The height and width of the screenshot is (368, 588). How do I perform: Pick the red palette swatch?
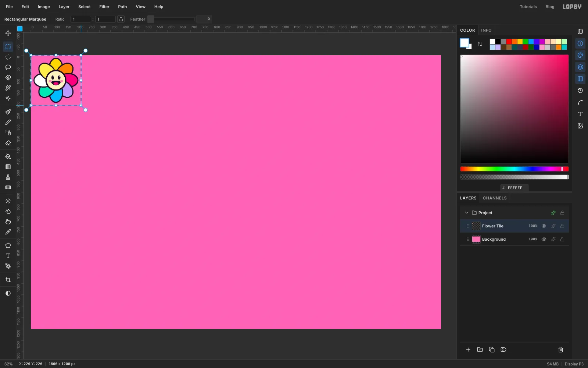pos(509,42)
